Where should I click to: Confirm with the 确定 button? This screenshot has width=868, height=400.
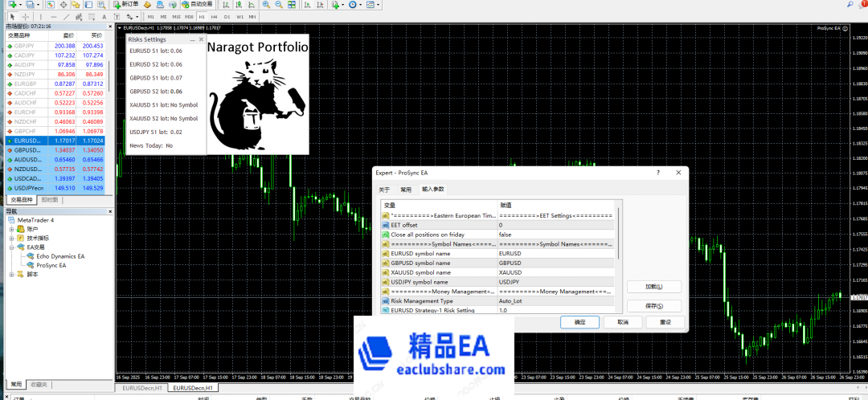579,322
